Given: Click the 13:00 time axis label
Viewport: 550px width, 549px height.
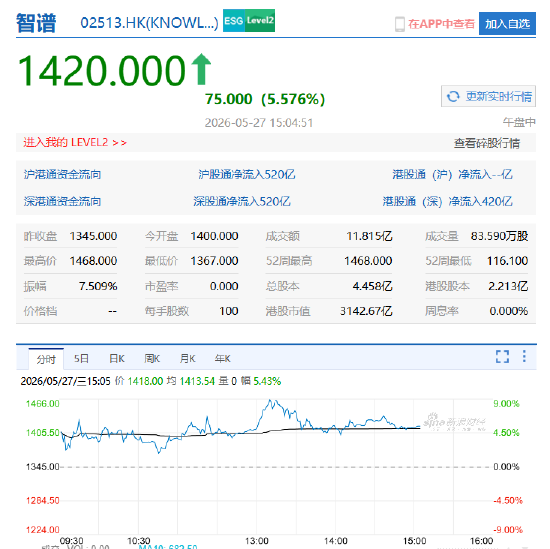Looking at the screenshot, I should click(256, 541).
